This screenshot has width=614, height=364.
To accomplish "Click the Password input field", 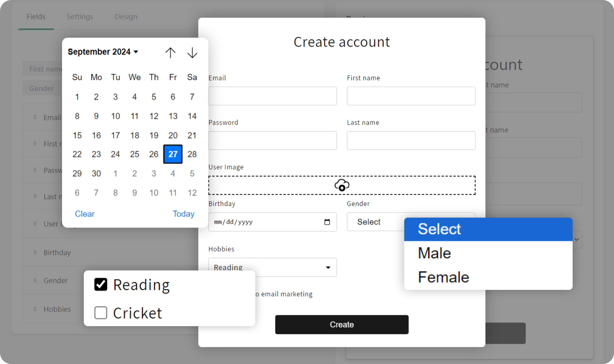I will coord(273,140).
